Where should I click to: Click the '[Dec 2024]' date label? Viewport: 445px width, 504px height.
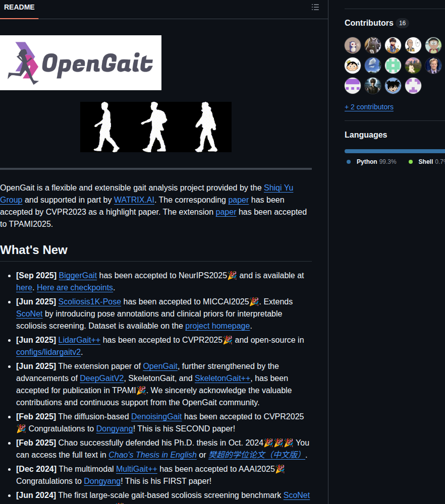tap(36, 469)
